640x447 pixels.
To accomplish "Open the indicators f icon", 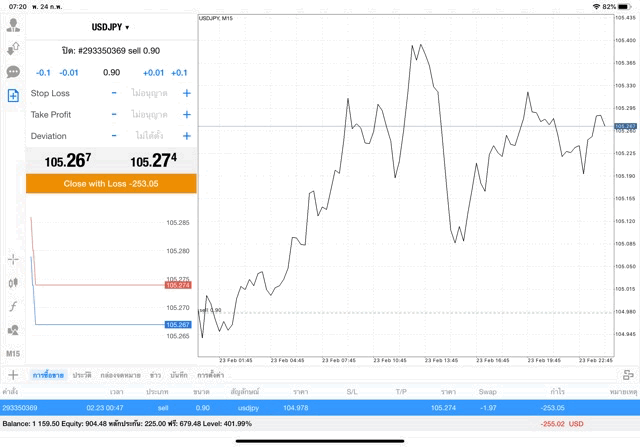I will (x=13, y=306).
